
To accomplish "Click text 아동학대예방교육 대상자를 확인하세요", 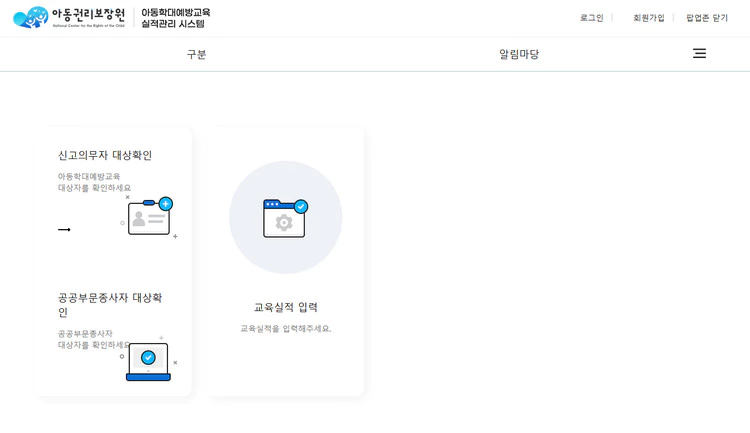I will [x=94, y=182].
